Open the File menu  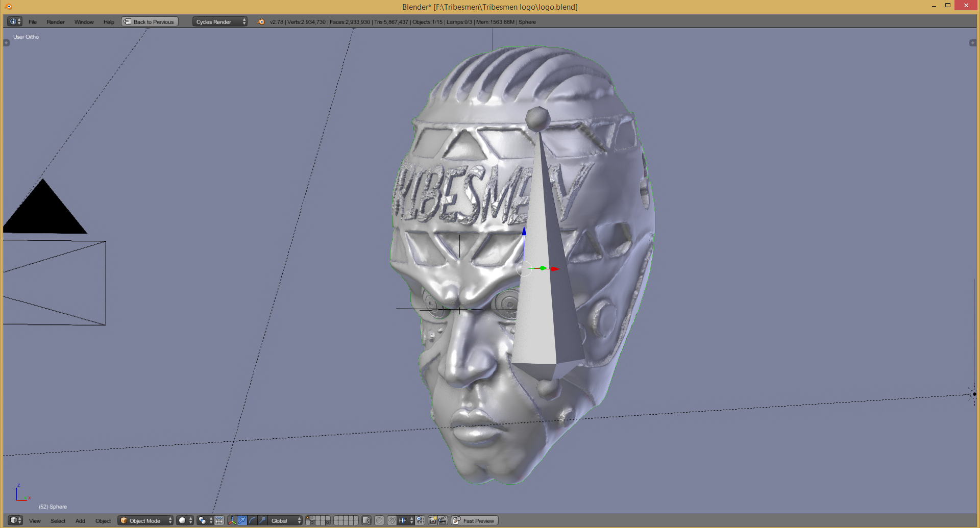tap(33, 22)
